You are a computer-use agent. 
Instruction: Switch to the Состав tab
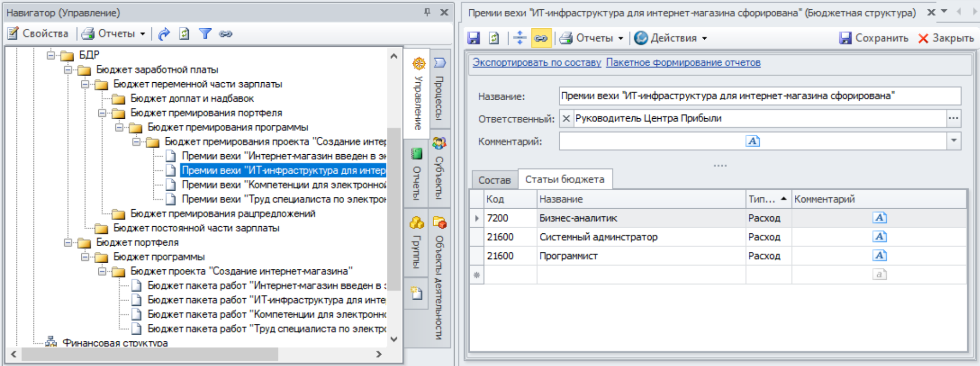click(494, 180)
